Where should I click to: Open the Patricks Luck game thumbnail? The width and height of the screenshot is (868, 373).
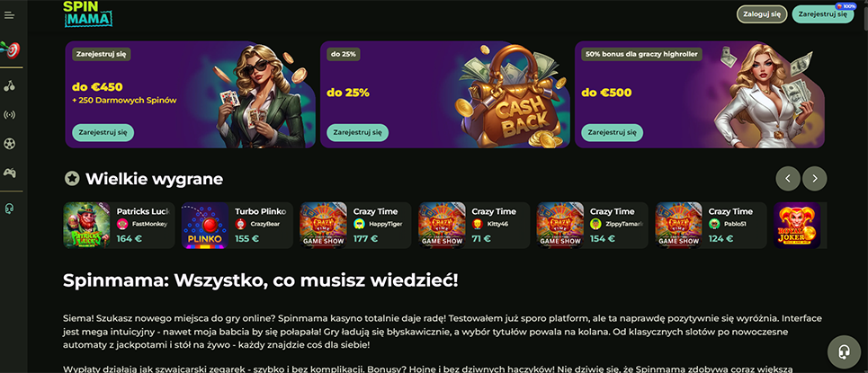(86, 226)
